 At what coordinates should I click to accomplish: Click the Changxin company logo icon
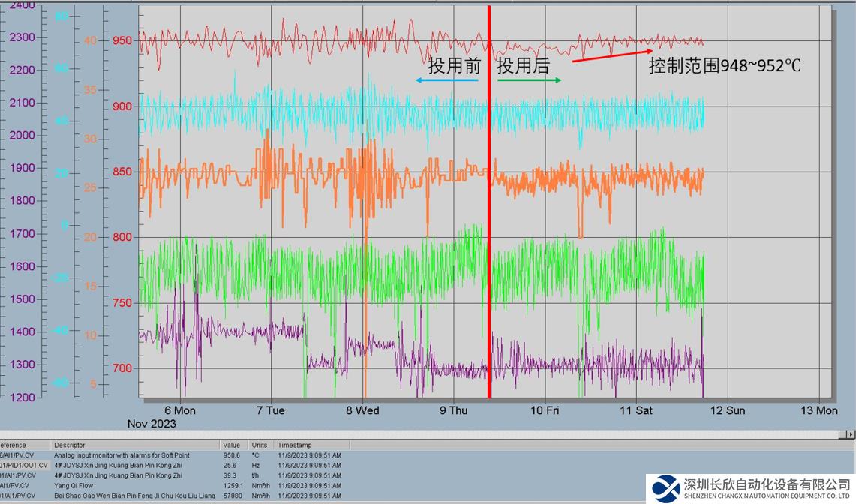click(665, 489)
